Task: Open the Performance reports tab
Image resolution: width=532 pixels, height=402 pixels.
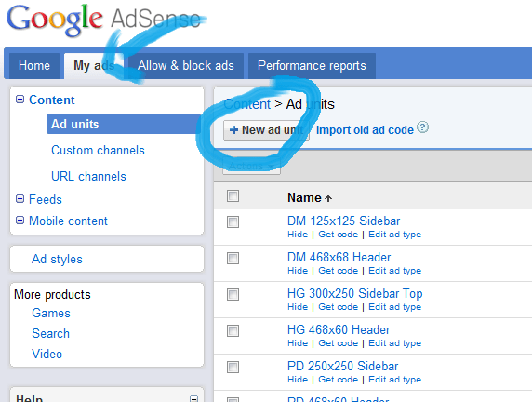Action: pyautogui.click(x=312, y=65)
